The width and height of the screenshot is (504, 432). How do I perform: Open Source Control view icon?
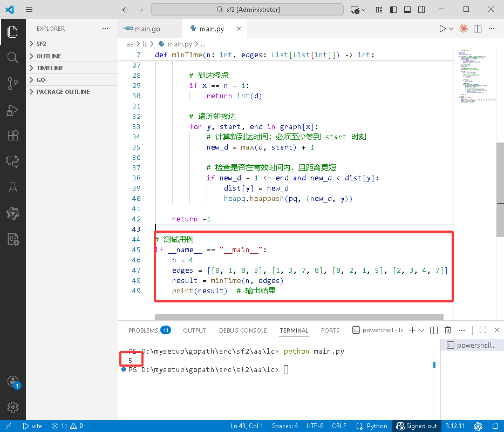[12, 84]
